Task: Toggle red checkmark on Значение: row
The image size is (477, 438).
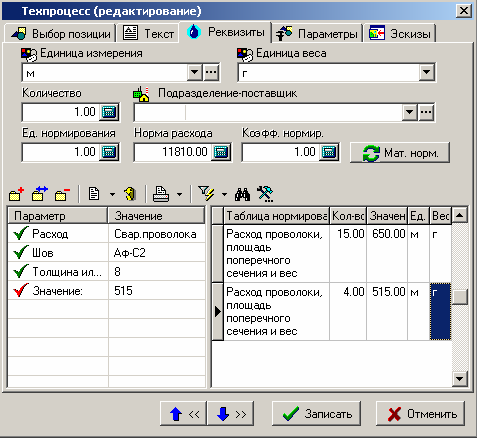Action: pyautogui.click(x=21, y=291)
